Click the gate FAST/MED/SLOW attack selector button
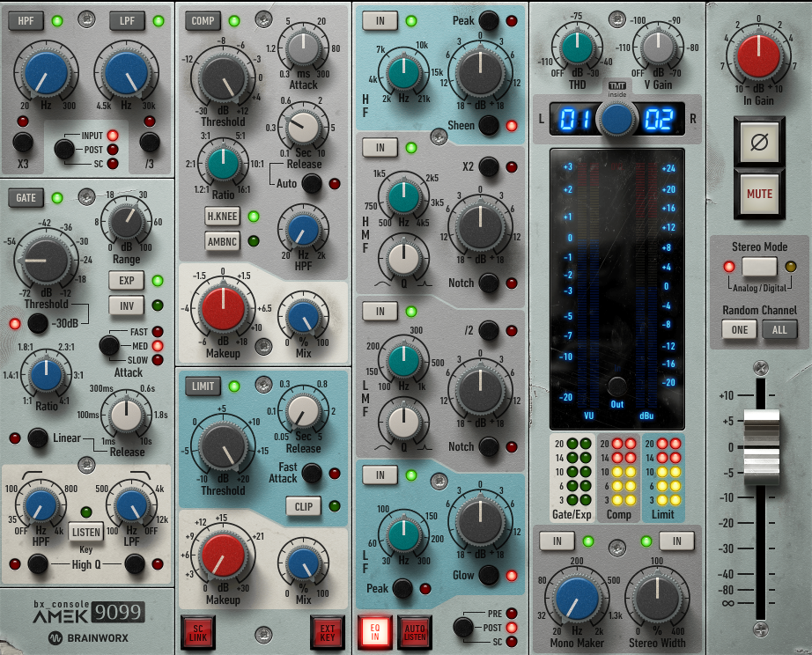 [108, 345]
